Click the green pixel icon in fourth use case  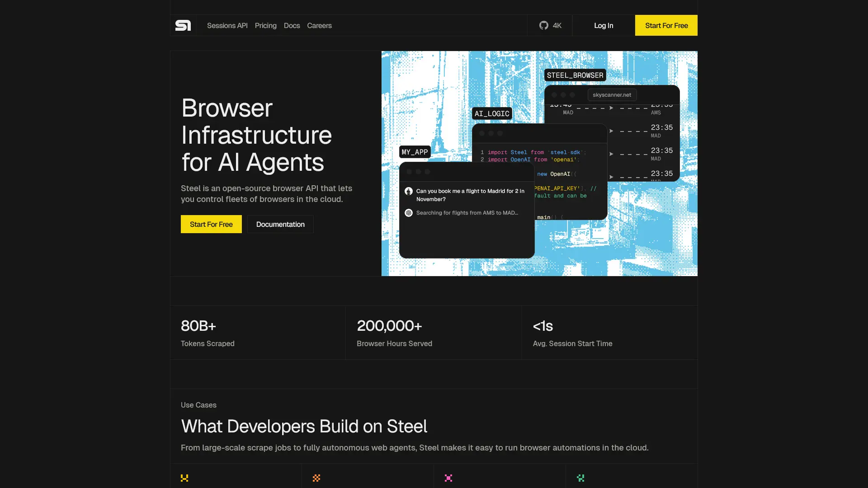pyautogui.click(x=580, y=478)
